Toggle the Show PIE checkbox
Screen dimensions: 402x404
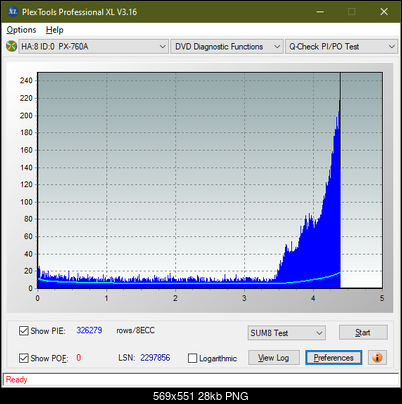click(x=24, y=331)
